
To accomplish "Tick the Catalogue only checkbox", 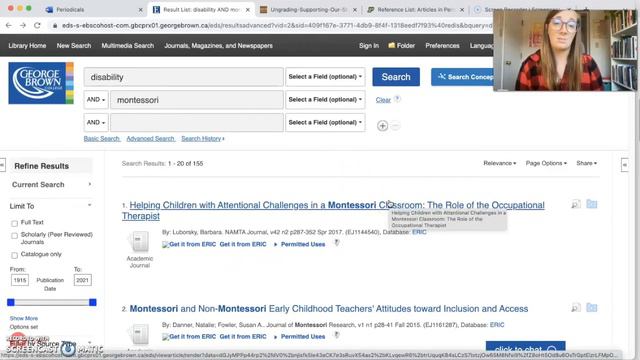I will pos(15,255).
